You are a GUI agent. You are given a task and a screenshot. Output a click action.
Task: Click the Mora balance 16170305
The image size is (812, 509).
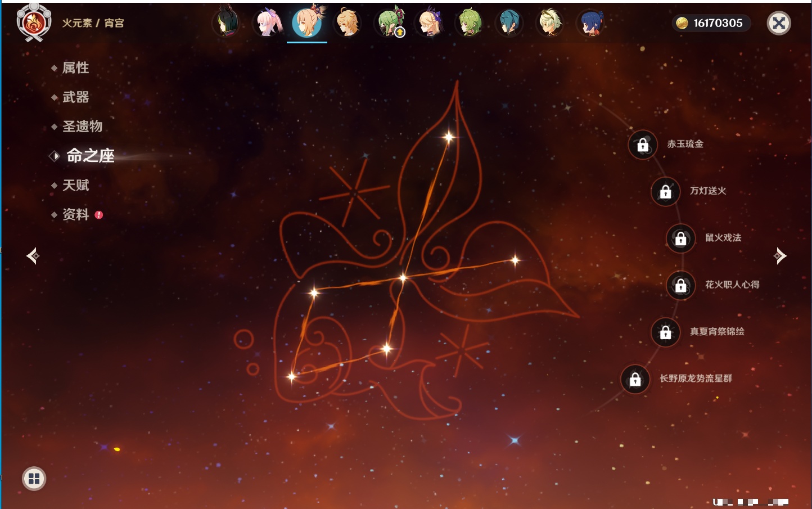click(x=718, y=23)
